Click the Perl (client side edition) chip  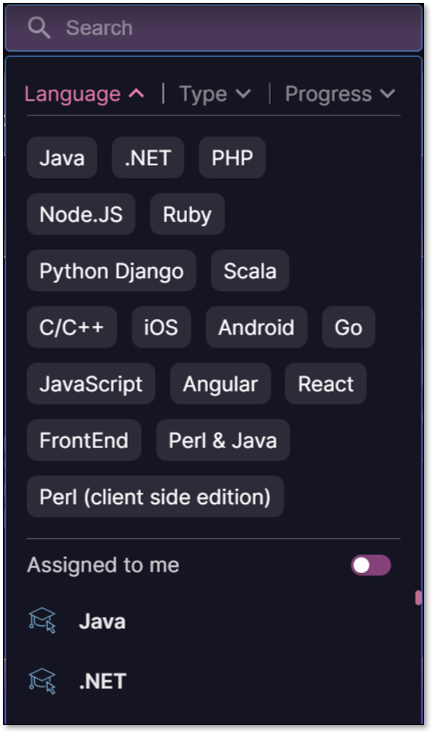(x=155, y=497)
